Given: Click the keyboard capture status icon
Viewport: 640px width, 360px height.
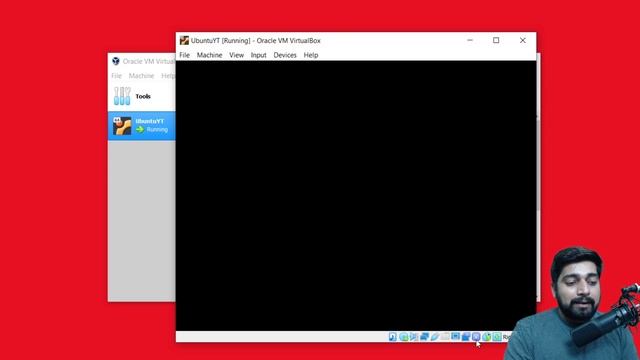Looking at the screenshot, I should click(497, 337).
